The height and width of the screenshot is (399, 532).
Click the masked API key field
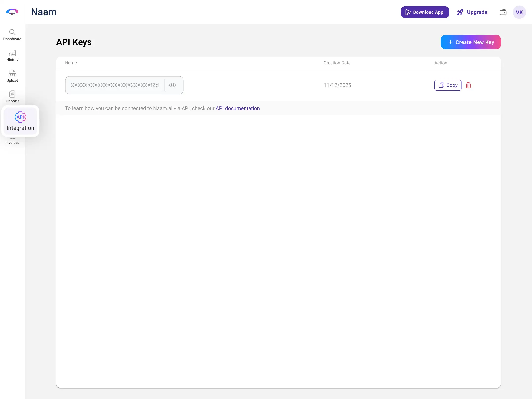(115, 85)
